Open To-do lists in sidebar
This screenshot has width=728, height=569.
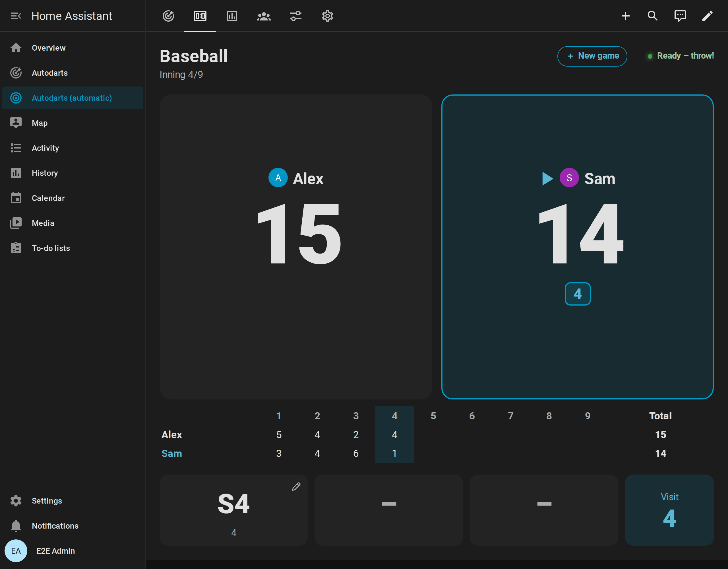(73, 248)
